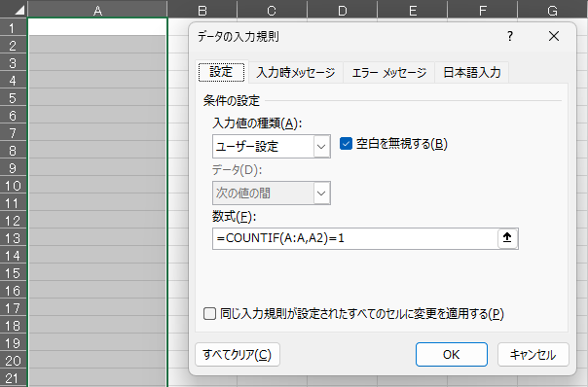Select row 17 header
This screenshot has height=387, width=588.
point(13,307)
